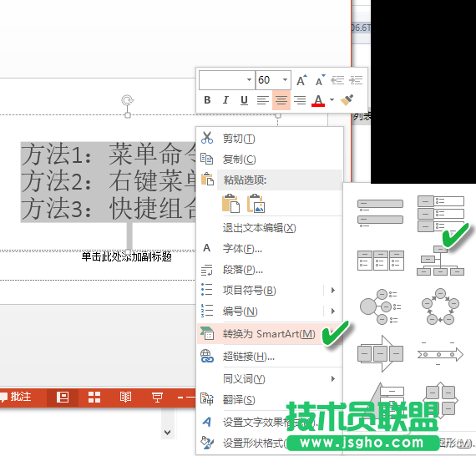Toggle italic formatting in mini toolbar
The width and height of the screenshot is (476, 456).
point(225,100)
